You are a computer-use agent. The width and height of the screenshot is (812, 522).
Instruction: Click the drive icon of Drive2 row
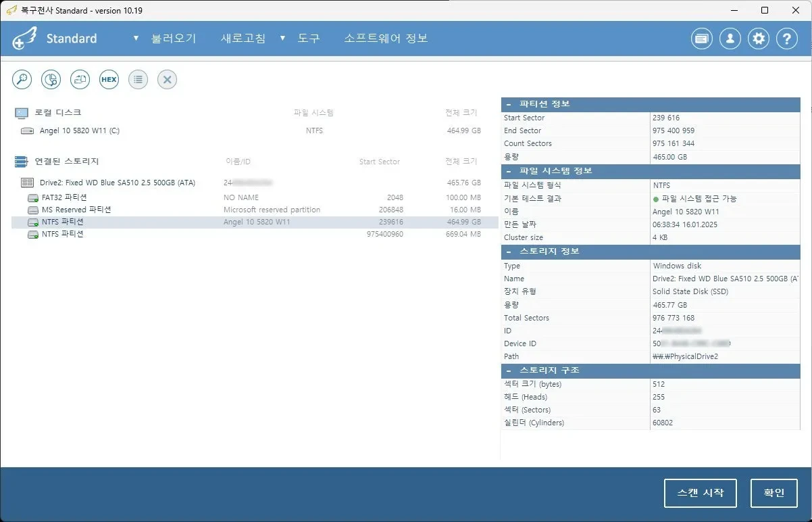(28, 183)
